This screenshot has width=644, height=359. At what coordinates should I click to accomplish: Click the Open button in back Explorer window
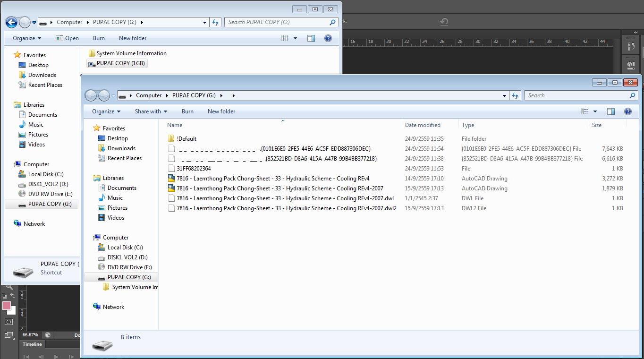(x=67, y=38)
